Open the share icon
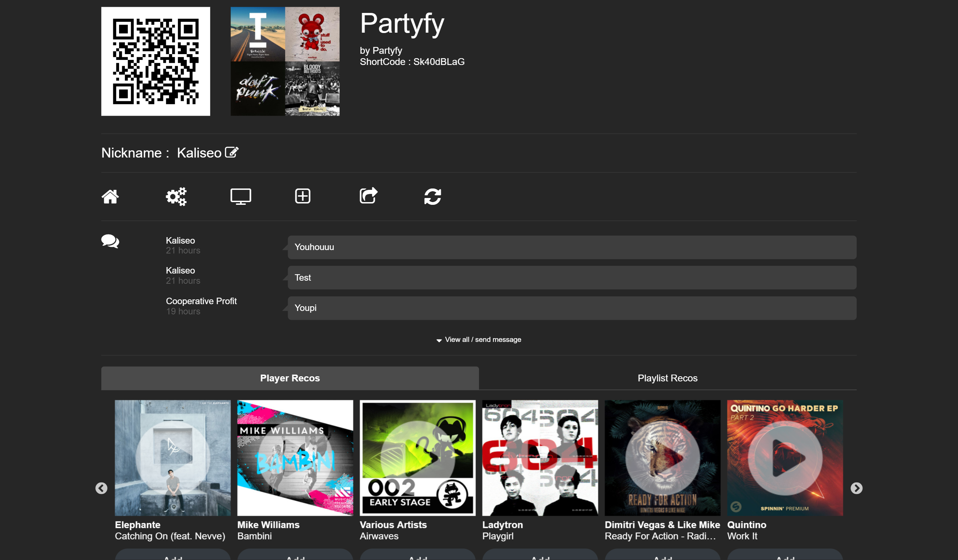958x560 pixels. [x=368, y=196]
